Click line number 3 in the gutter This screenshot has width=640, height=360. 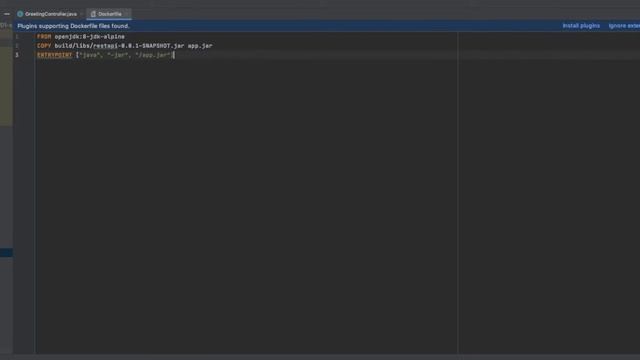[x=17, y=55]
